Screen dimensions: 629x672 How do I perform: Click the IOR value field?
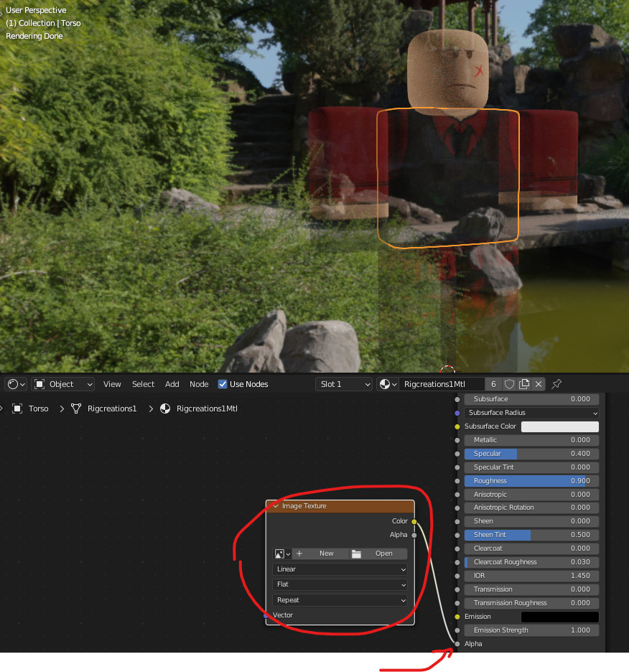tap(531, 576)
